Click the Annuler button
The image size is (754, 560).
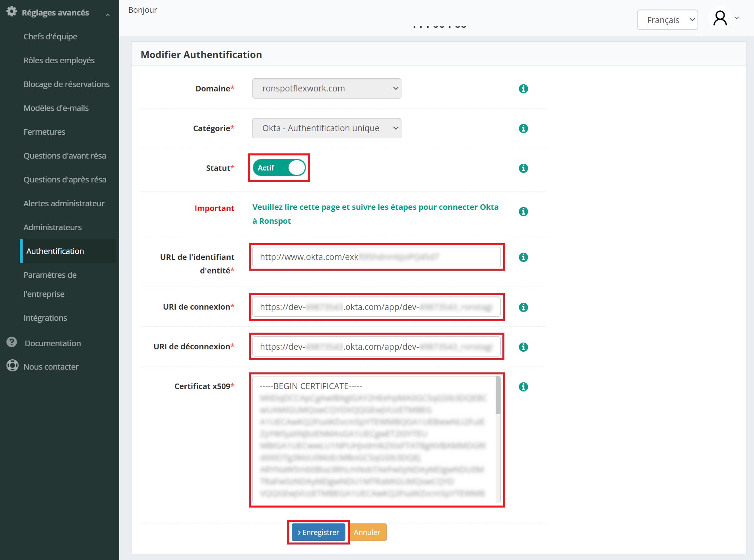pos(367,532)
